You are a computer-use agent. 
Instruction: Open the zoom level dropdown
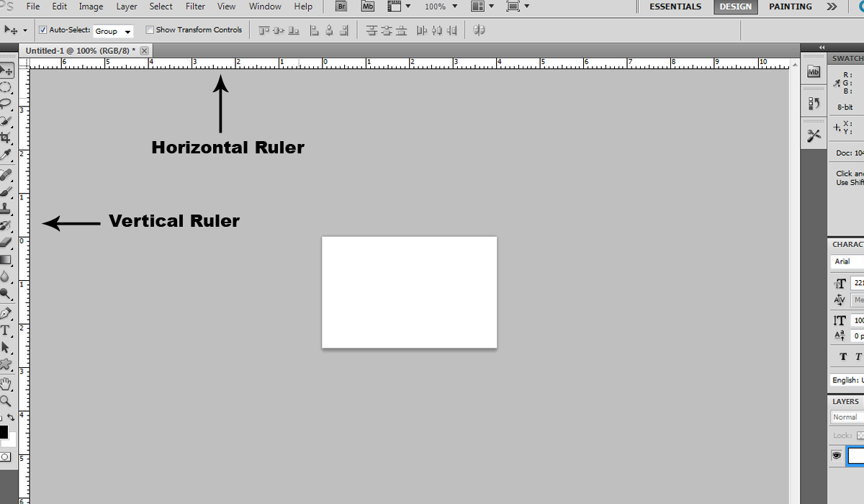pos(454,6)
